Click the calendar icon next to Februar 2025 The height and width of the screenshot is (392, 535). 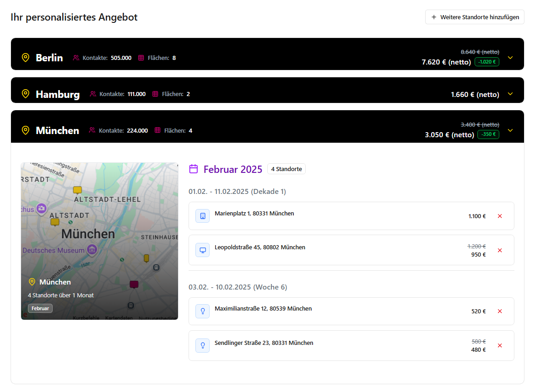(194, 169)
